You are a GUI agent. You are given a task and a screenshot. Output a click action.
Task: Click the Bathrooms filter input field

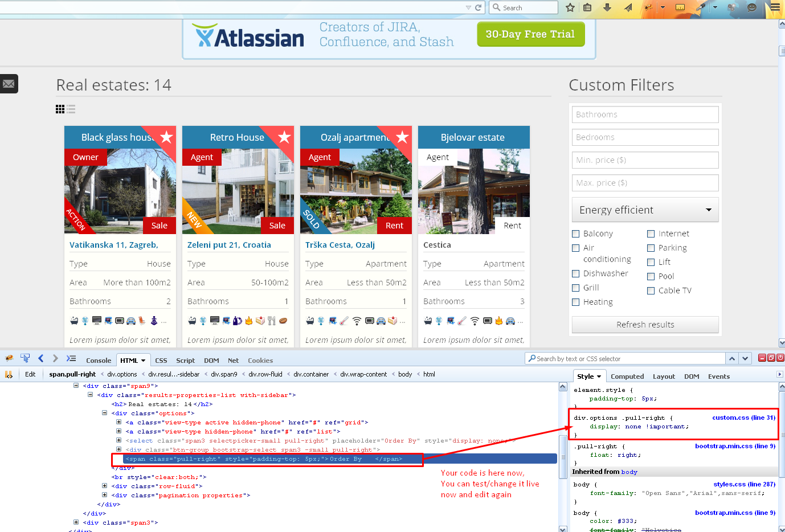pyautogui.click(x=645, y=114)
